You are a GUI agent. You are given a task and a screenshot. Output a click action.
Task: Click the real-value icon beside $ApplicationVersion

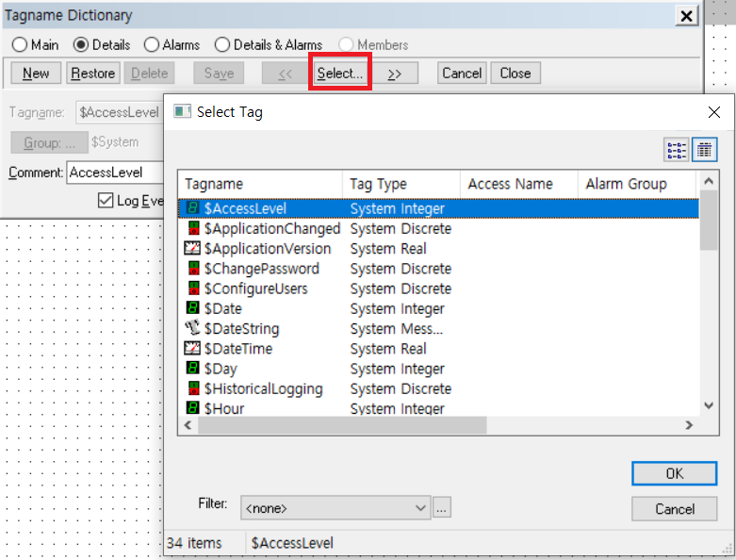pos(192,248)
